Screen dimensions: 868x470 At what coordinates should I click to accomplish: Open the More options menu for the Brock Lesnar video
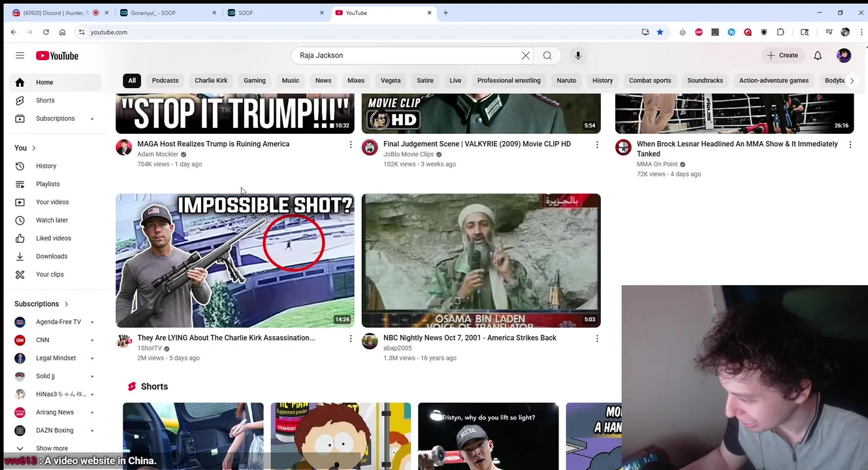point(850,144)
